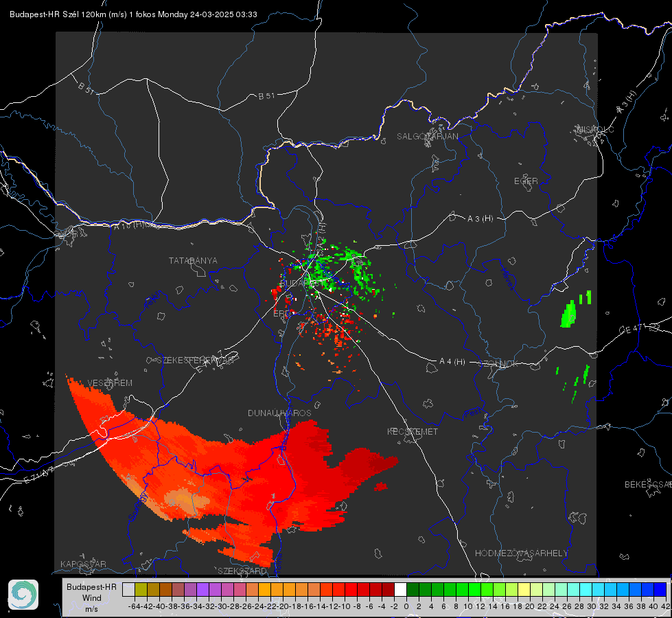
Task: Select the 'Pest' county label
Action: pos(473,413)
